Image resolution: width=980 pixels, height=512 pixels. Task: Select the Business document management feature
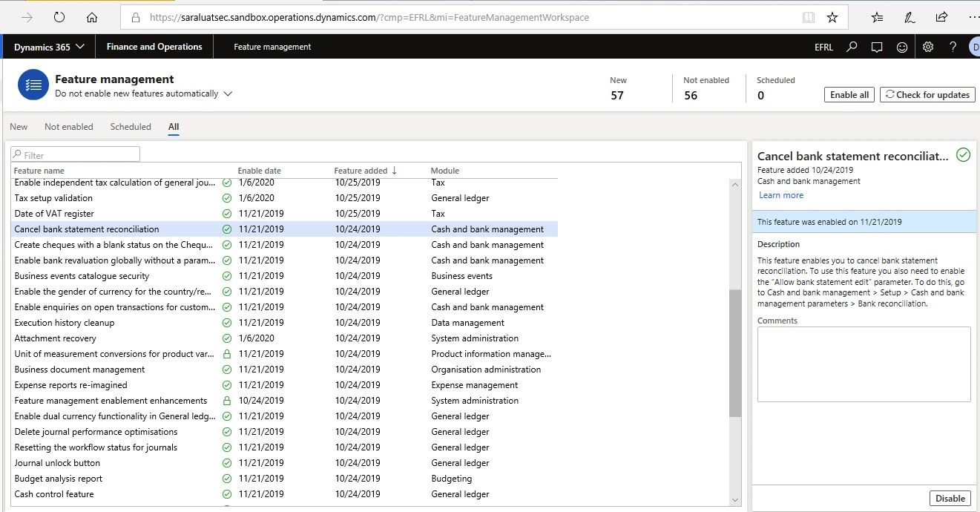(286, 370)
